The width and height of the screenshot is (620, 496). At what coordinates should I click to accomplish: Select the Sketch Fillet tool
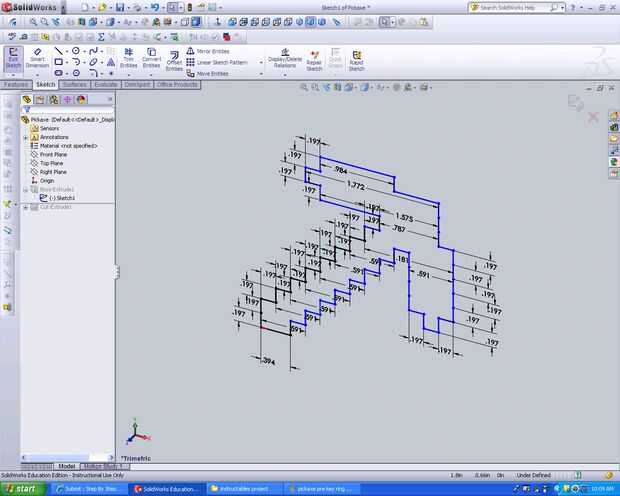click(93, 73)
